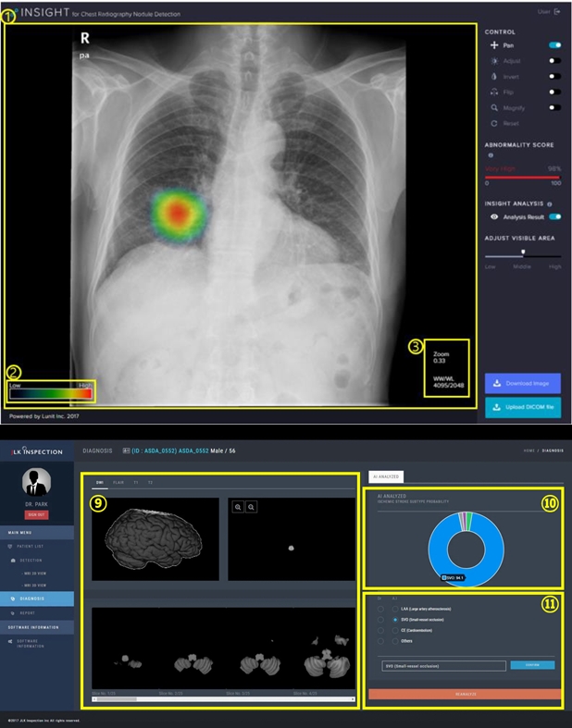The image size is (572, 728).
Task: Click the zoom-in magnifier above lesion view
Action: [238, 507]
